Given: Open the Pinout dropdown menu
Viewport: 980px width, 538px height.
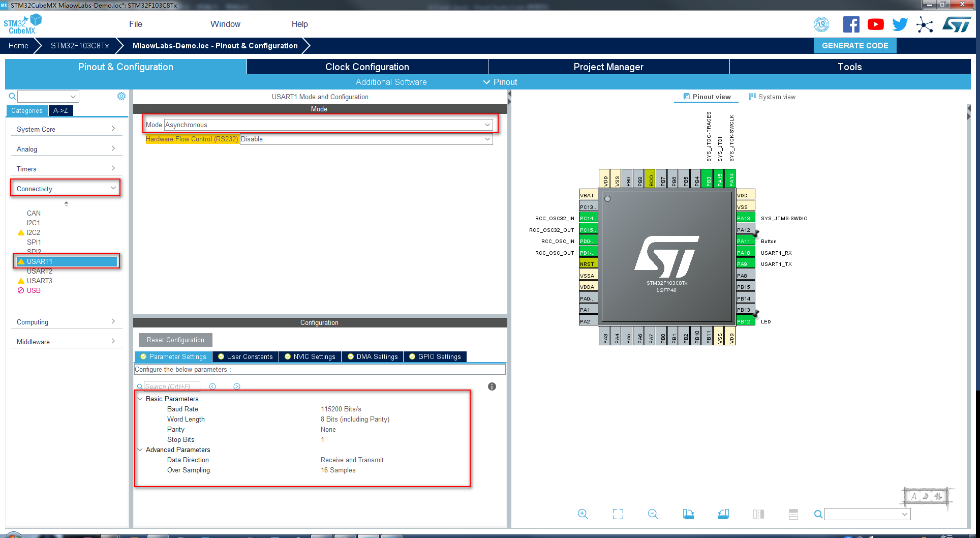Looking at the screenshot, I should coord(500,82).
